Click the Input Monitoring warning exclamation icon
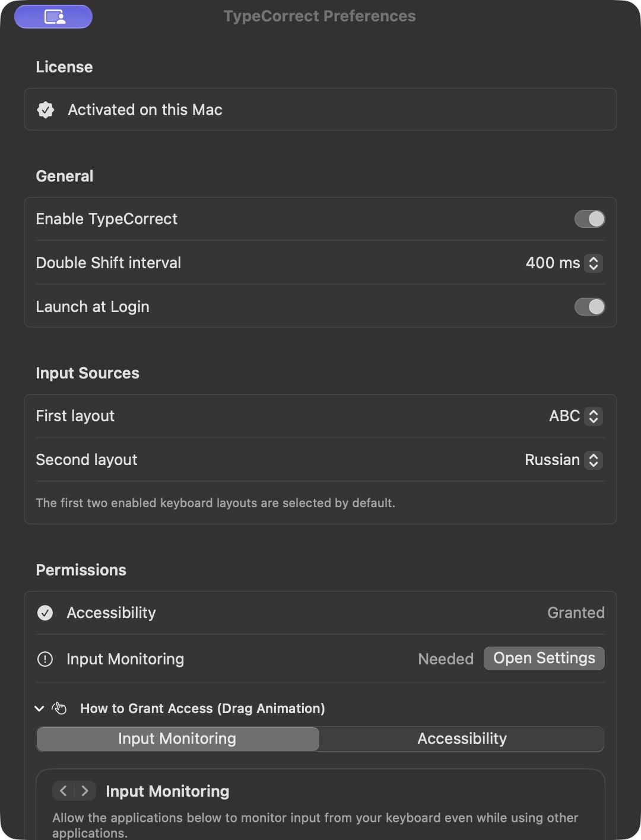The height and width of the screenshot is (840, 641). (x=45, y=659)
